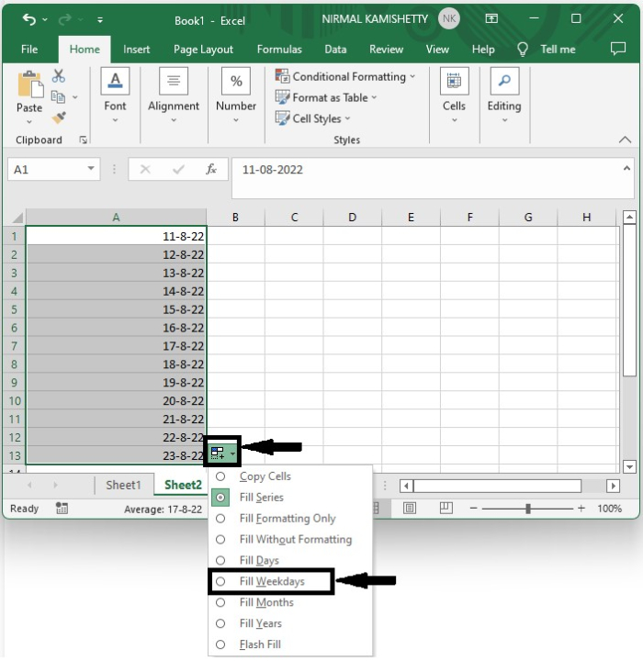Open the Cells group button
The height and width of the screenshot is (672, 643).
pyautogui.click(x=454, y=95)
